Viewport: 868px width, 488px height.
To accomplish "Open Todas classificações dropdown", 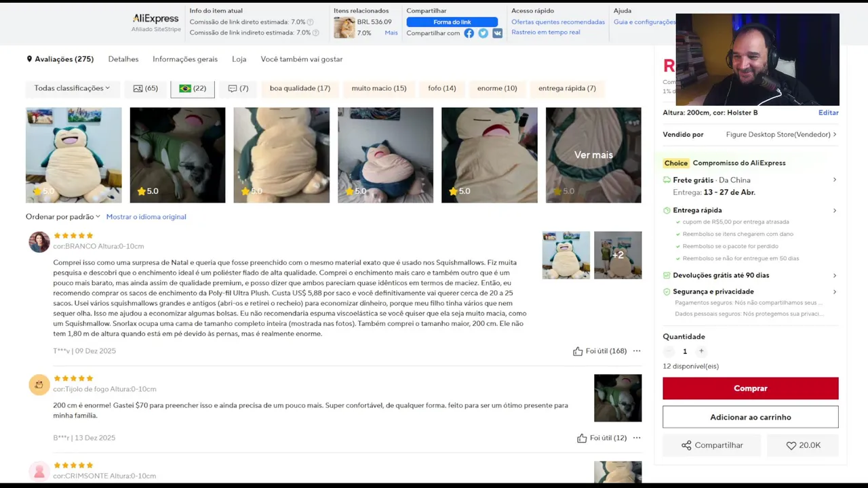I will [x=72, y=88].
